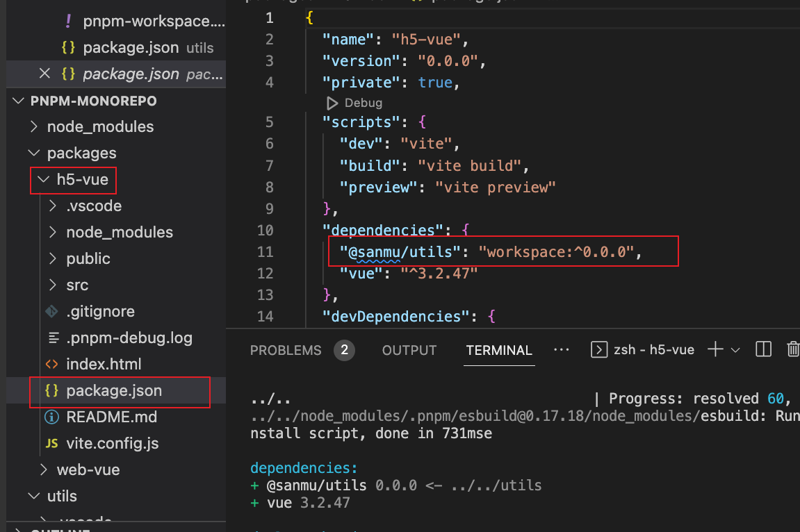Close the open package.json editor entry
The height and width of the screenshot is (532, 800).
(x=44, y=74)
